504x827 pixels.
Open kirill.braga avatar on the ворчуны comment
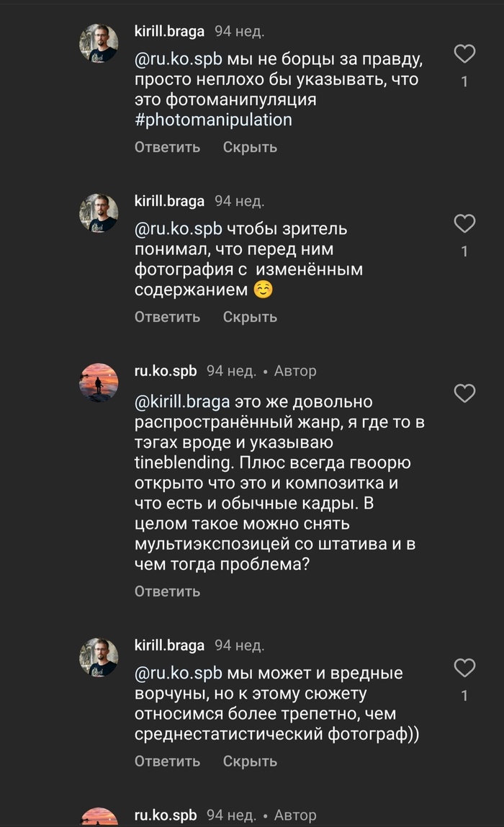pos(98,657)
